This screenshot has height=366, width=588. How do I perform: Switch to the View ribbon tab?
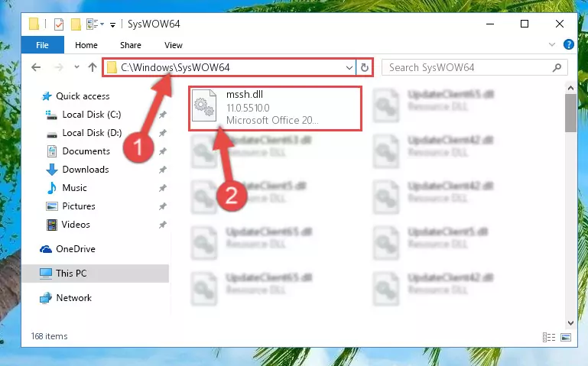click(x=174, y=45)
